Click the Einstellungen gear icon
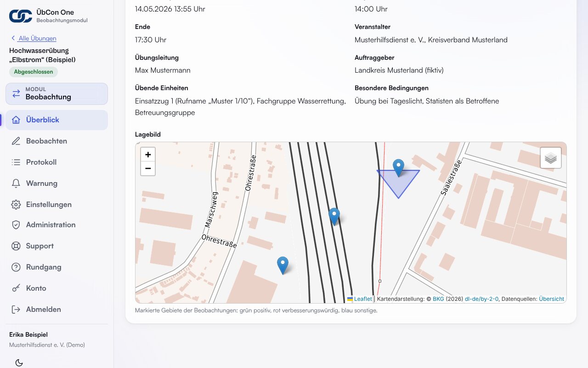 pos(16,205)
